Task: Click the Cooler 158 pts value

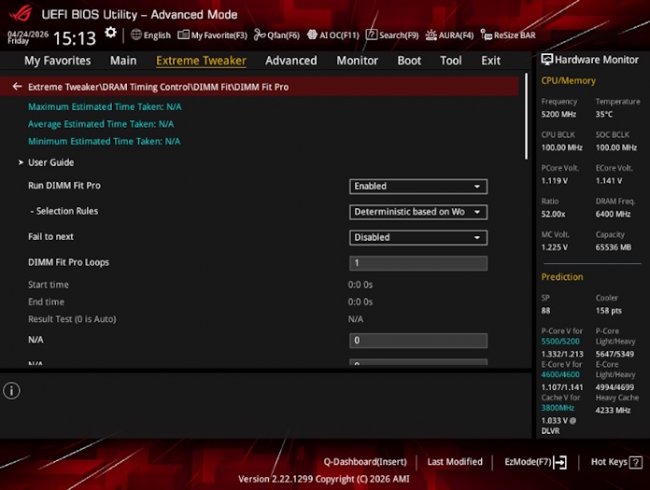Action: (x=609, y=311)
